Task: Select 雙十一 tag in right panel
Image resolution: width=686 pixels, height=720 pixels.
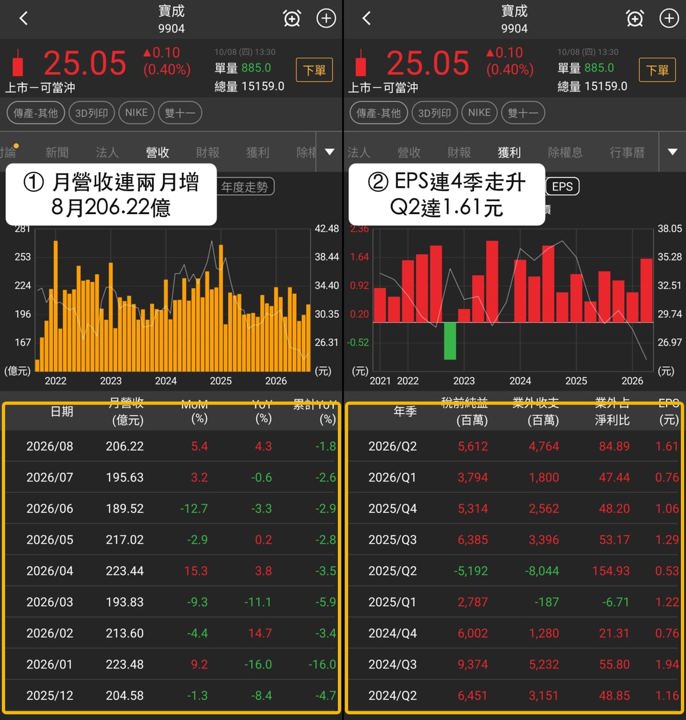Action: pos(523,113)
